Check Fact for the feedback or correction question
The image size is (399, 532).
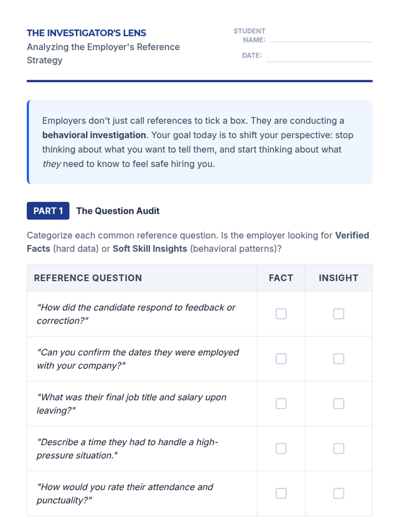coord(281,314)
